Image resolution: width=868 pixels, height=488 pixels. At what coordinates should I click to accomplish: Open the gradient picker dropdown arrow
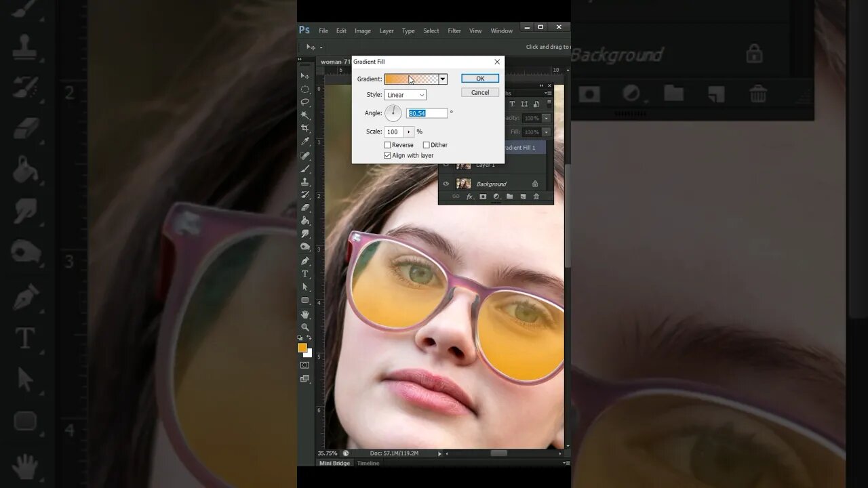point(443,79)
